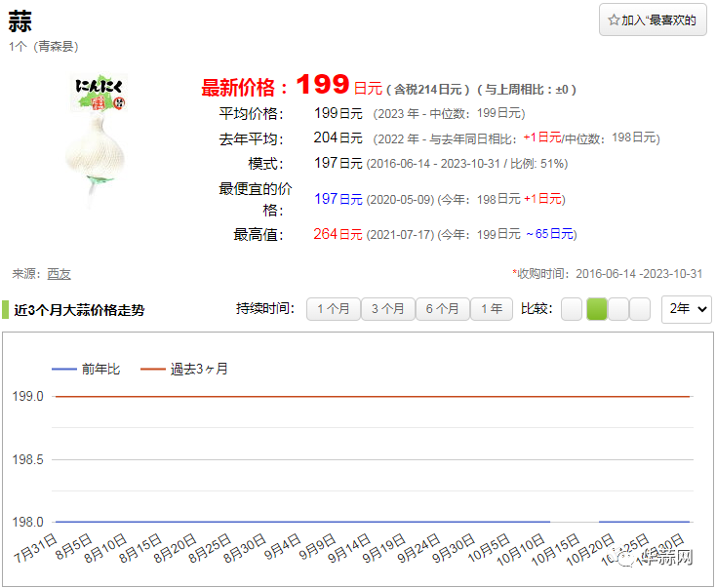Click the star 加入"最喜欢的" favorites button

[653, 20]
